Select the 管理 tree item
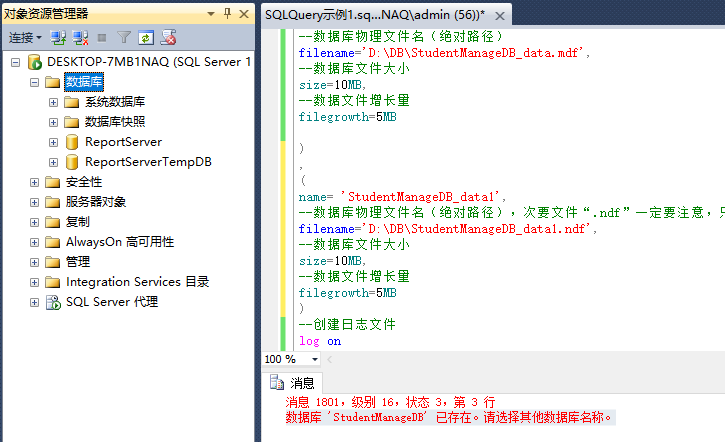This screenshot has width=725, height=442. (x=78, y=262)
